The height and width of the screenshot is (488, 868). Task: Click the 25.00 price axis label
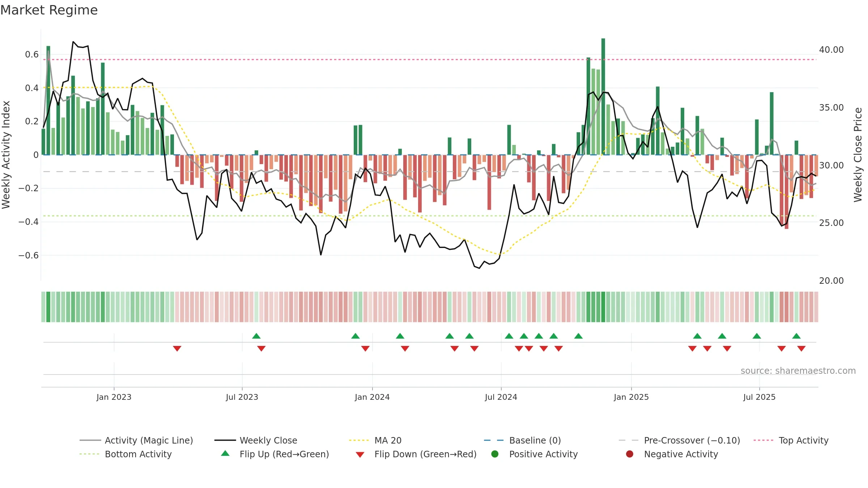(x=831, y=223)
